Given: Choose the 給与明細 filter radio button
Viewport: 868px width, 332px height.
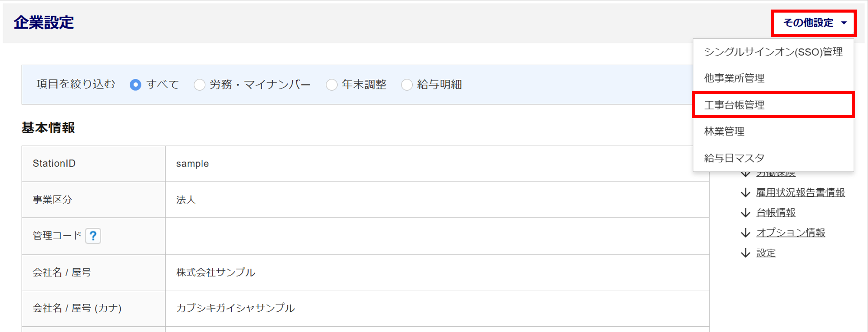Looking at the screenshot, I should tap(407, 85).
